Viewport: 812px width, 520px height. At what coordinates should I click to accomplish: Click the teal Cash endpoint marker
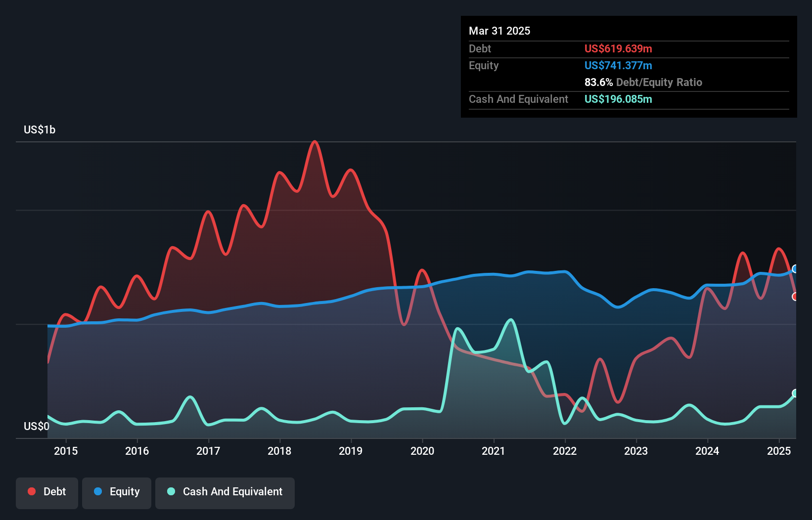click(795, 393)
